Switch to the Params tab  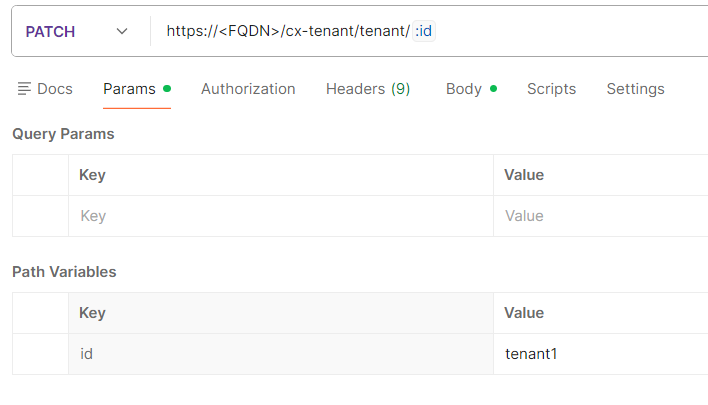coord(129,89)
